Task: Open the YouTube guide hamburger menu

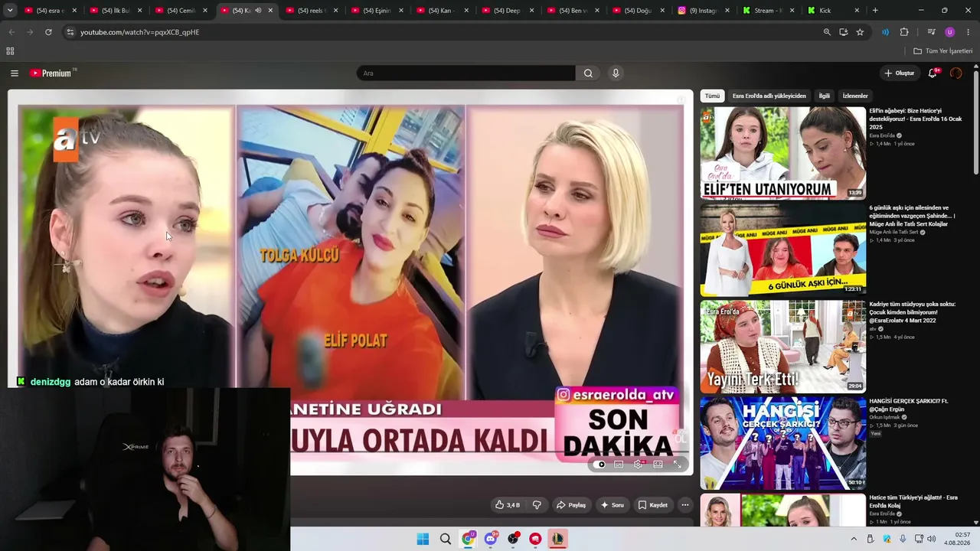Action: point(15,73)
